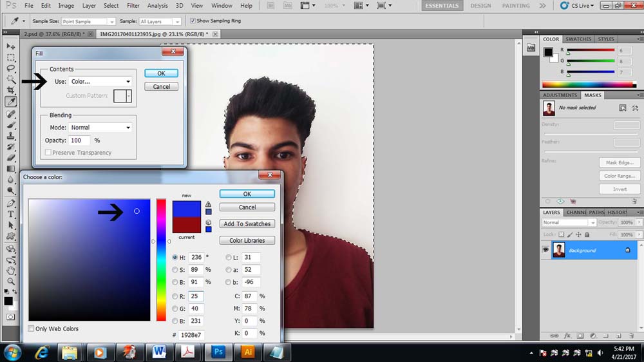This screenshot has width=644, height=362.
Task: Switch to the Adjustments tab
Action: click(x=560, y=95)
